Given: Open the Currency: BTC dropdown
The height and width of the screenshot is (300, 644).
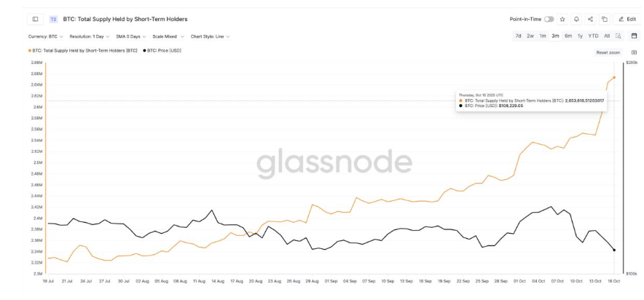Looking at the screenshot, I should click(45, 36).
